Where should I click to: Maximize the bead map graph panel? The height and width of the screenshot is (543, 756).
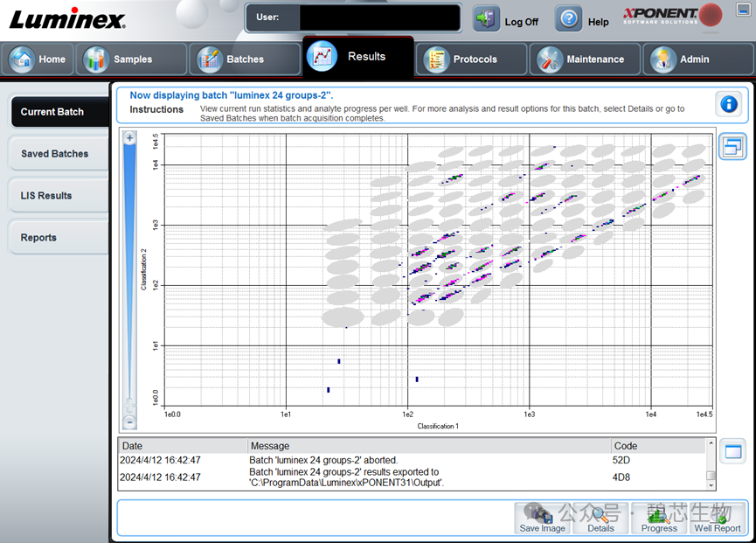[732, 146]
